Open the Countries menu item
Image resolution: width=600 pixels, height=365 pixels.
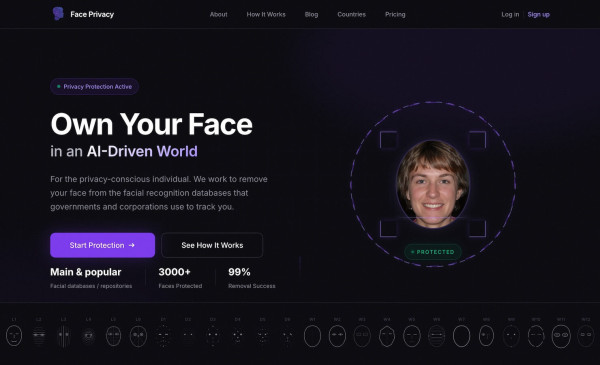click(352, 15)
